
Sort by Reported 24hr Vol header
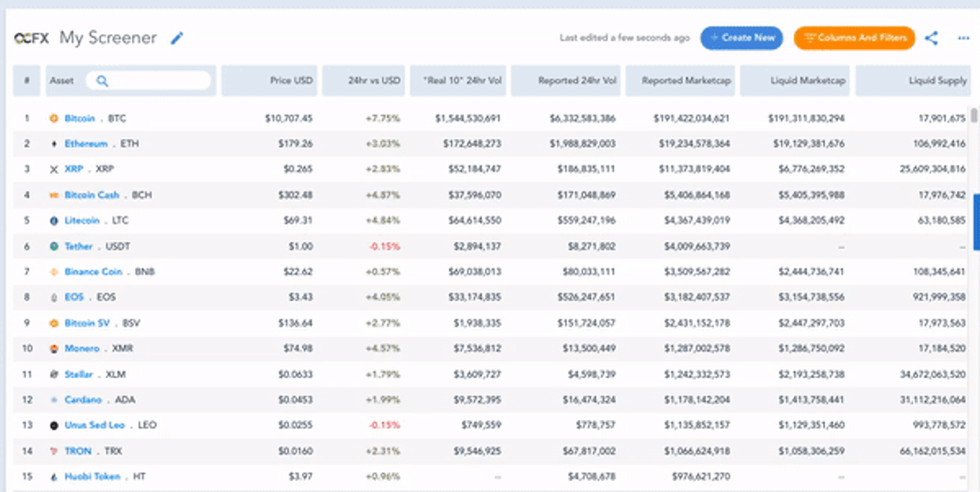pyautogui.click(x=565, y=81)
